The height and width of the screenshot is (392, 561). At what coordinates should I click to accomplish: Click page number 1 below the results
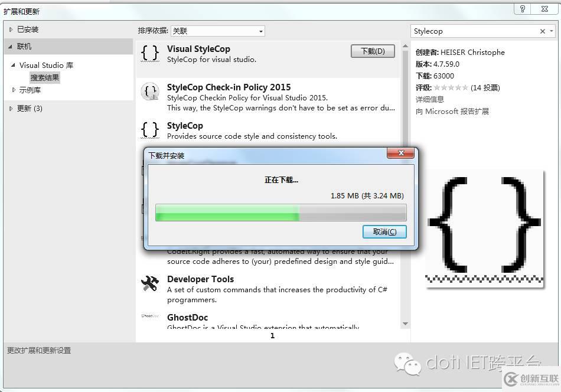click(273, 336)
